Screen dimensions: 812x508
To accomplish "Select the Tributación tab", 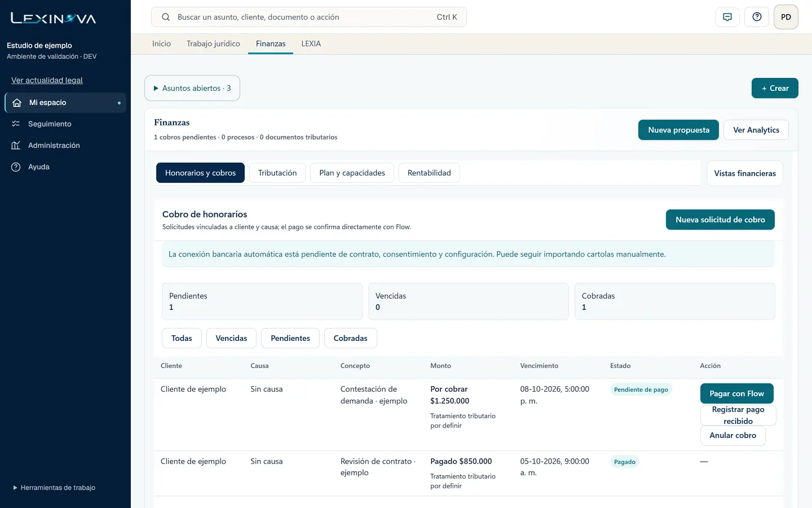I will [277, 173].
